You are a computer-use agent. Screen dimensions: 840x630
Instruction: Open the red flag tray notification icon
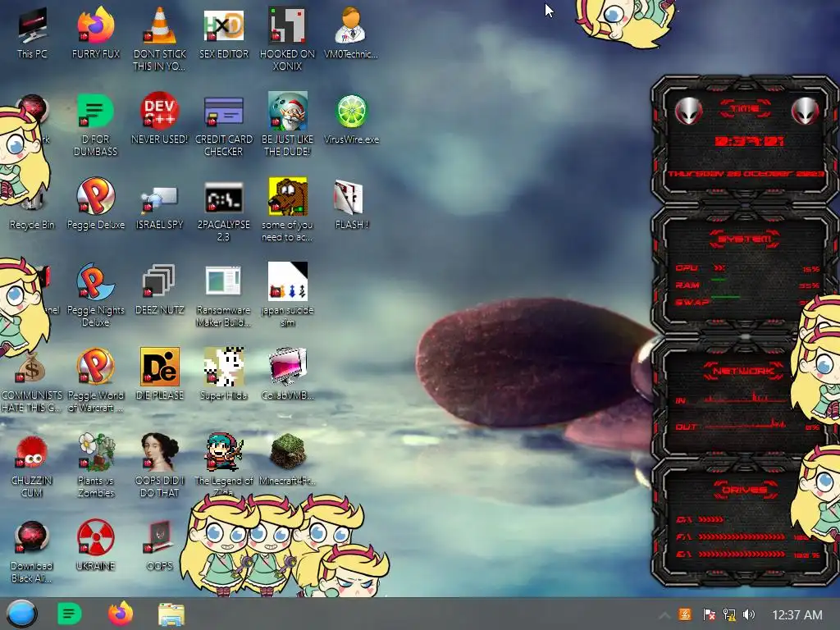coord(709,614)
